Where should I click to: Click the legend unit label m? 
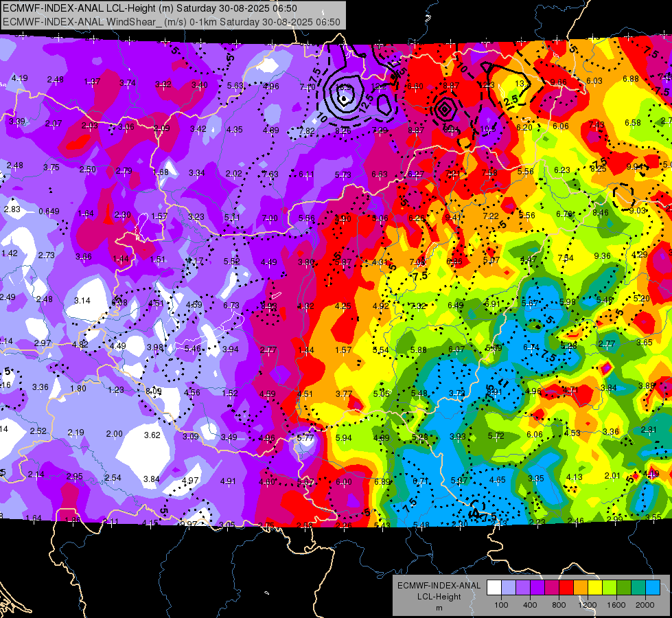click(x=439, y=608)
